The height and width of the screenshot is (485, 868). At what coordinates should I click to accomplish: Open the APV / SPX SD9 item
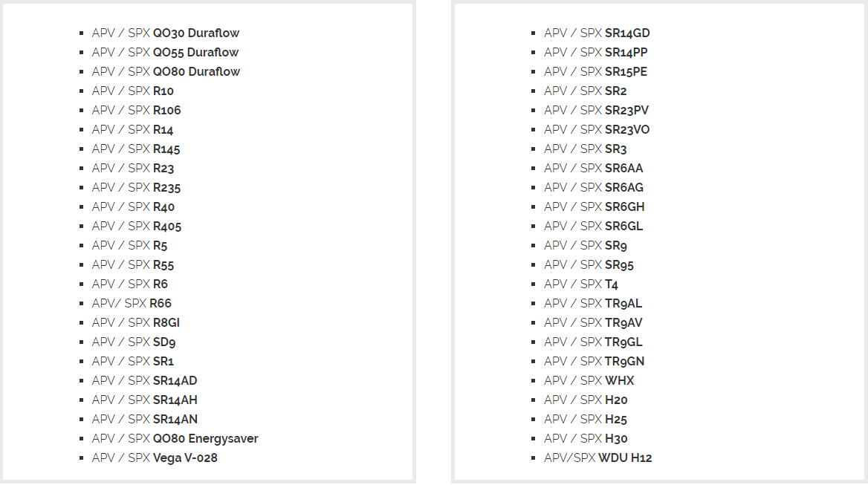pos(134,342)
